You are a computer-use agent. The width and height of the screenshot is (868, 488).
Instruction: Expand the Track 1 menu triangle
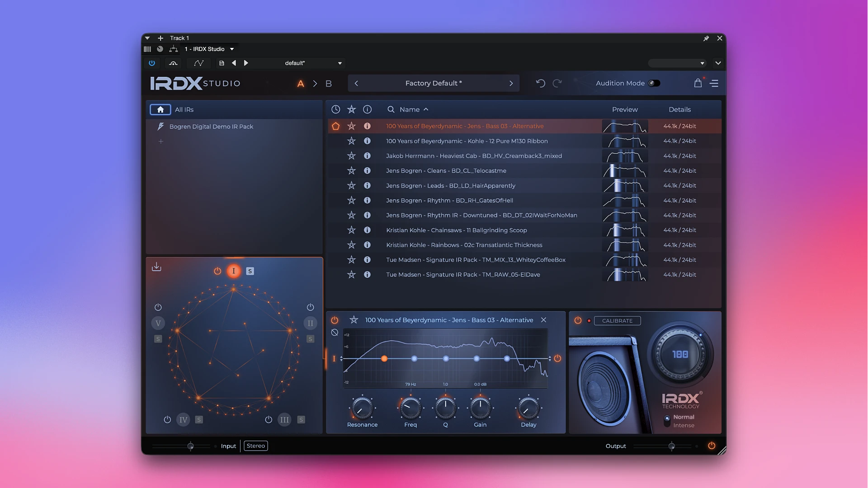click(147, 38)
